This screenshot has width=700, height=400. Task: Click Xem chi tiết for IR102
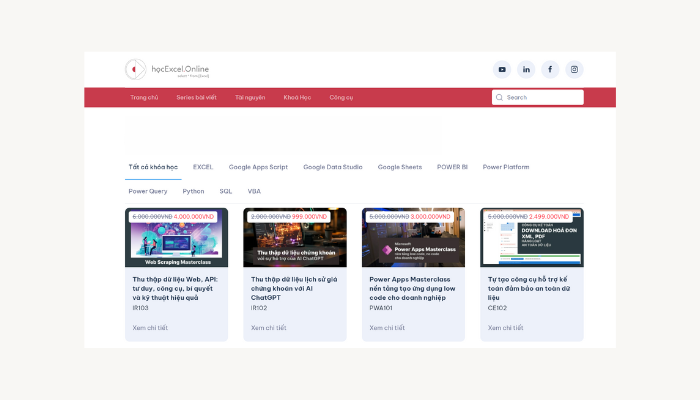(268, 328)
